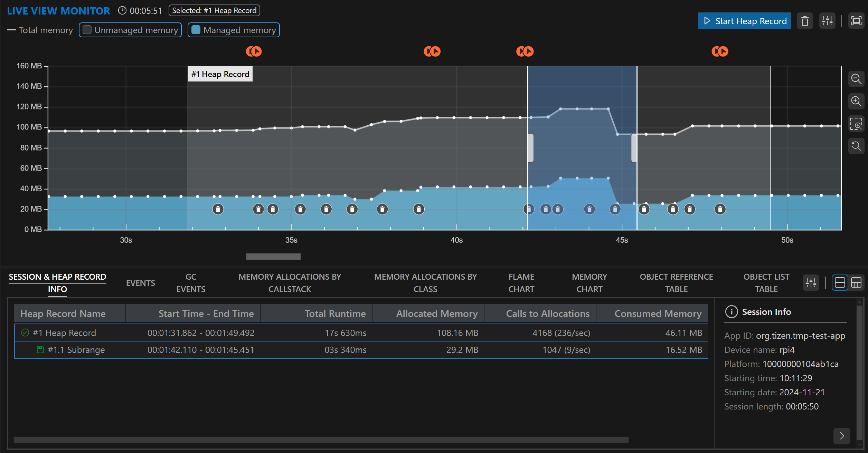Click the zoom in magnifier icon
The image size is (868, 453).
tap(856, 102)
